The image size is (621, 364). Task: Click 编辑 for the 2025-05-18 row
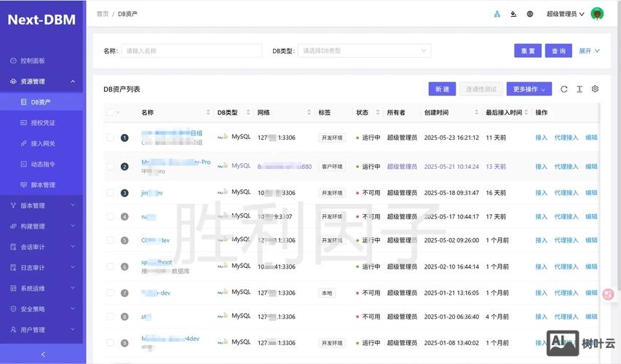pos(591,193)
